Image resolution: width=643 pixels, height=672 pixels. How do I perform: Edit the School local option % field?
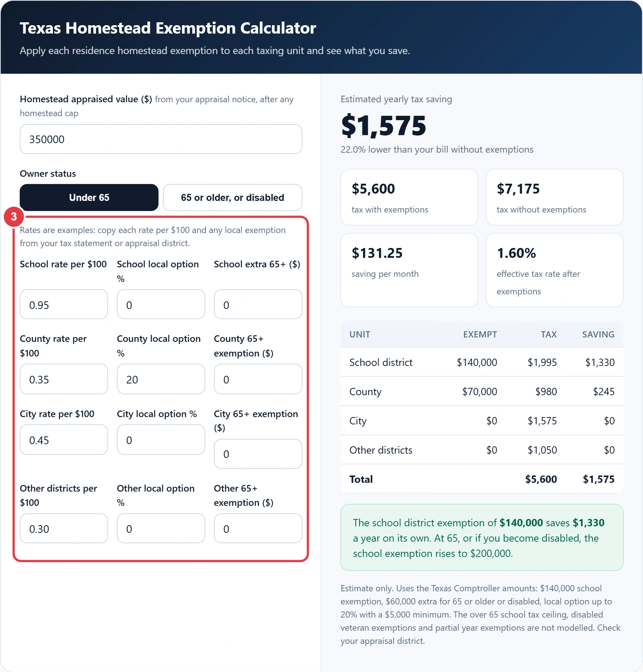coord(161,305)
